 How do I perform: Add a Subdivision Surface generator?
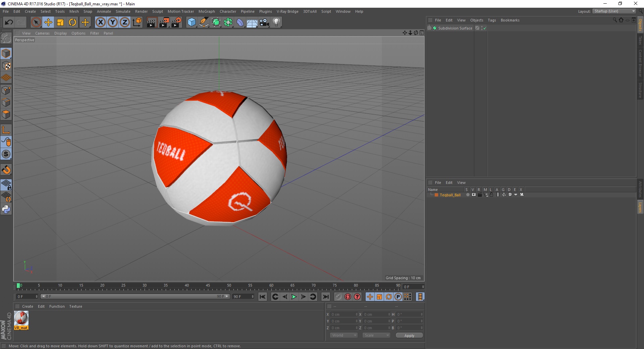click(216, 22)
